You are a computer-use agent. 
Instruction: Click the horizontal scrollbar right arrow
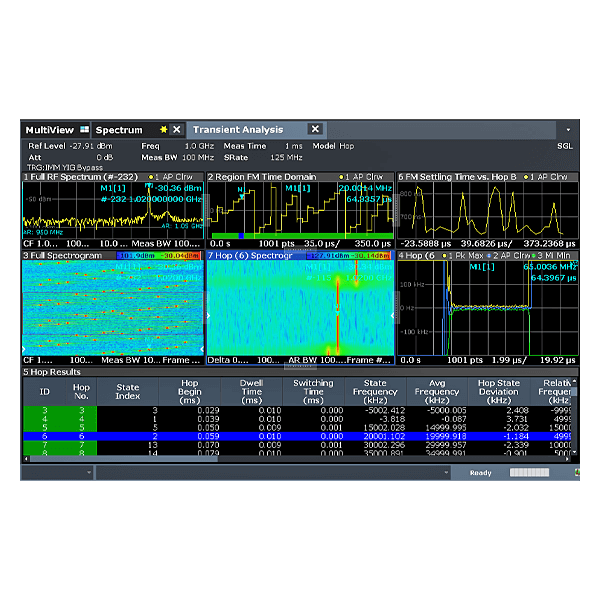[567, 459]
